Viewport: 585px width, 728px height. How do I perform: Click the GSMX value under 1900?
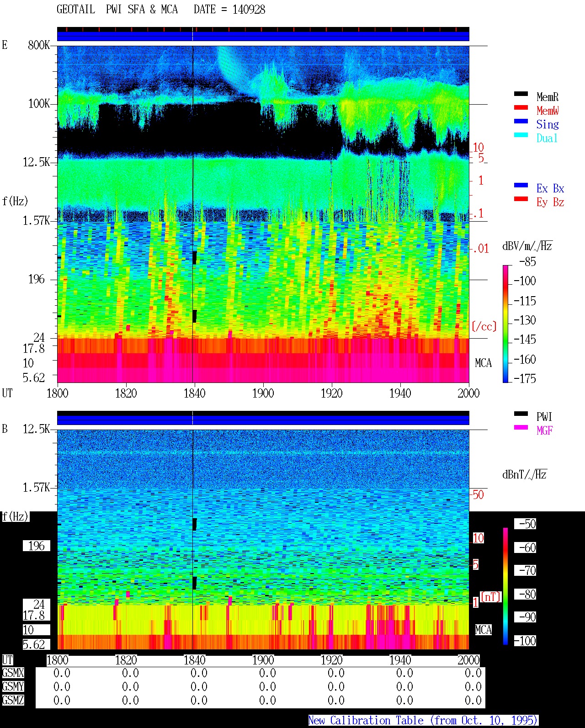(x=267, y=673)
